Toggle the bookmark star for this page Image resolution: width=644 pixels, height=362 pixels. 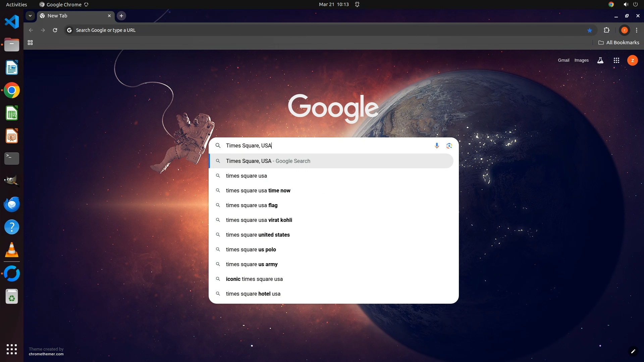590,30
